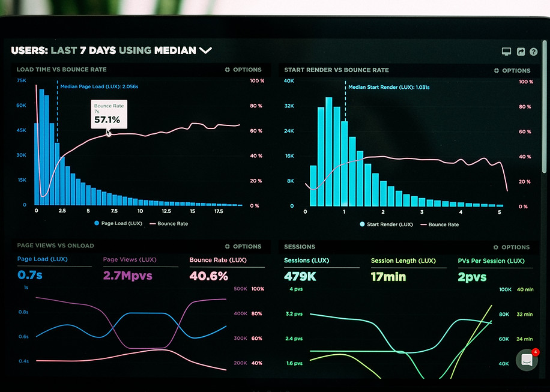The image size is (550, 392).
Task: Click the SESSIONS panel title
Action: (x=300, y=247)
